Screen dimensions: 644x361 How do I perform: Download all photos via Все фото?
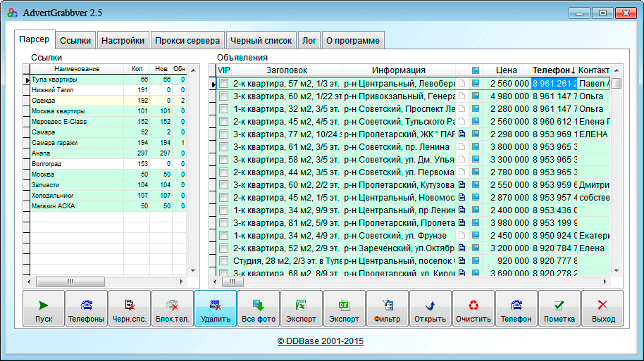pos(259,308)
